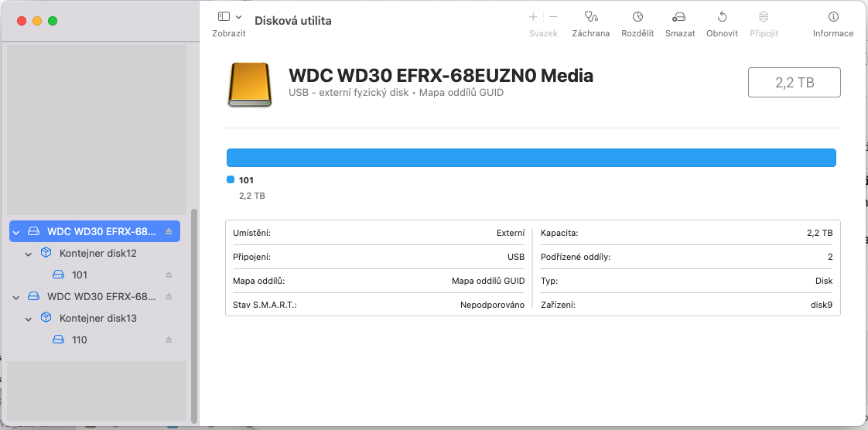This screenshot has height=430, width=868.
Task: Click the Kontejner disk12 container icon
Action: click(46, 253)
